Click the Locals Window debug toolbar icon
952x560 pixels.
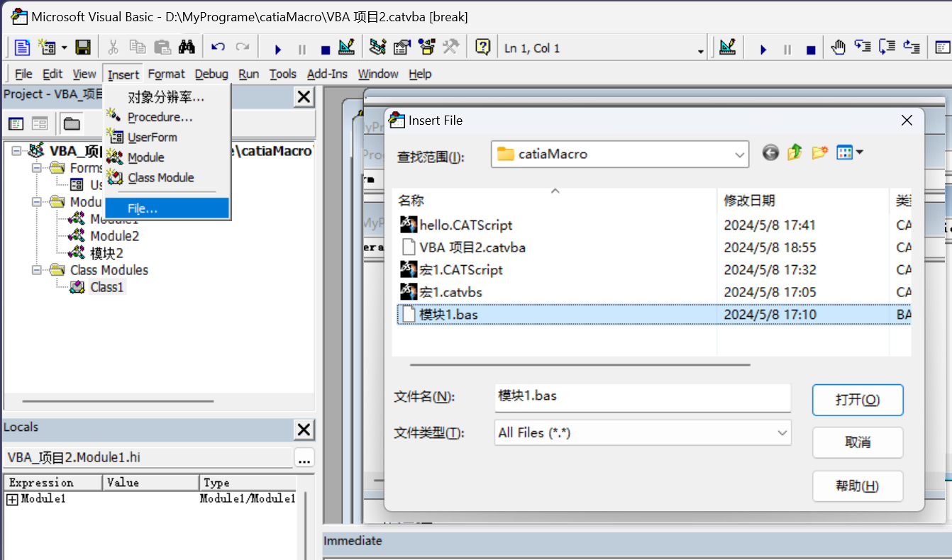pos(942,47)
